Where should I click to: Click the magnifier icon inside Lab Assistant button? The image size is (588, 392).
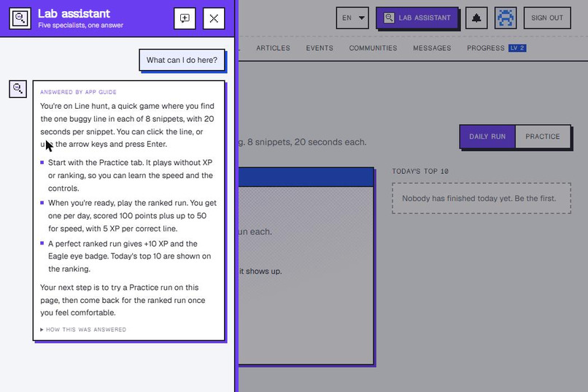coord(390,18)
